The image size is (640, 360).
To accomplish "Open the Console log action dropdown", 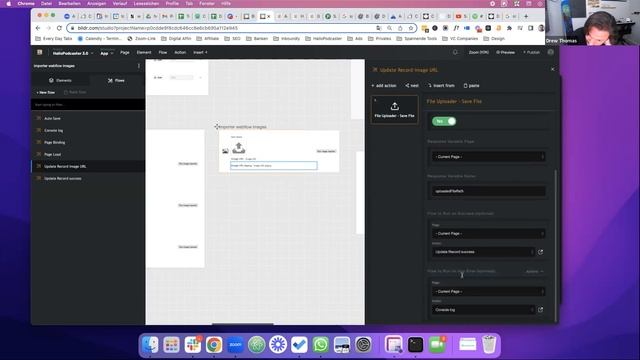I will click(x=483, y=310).
